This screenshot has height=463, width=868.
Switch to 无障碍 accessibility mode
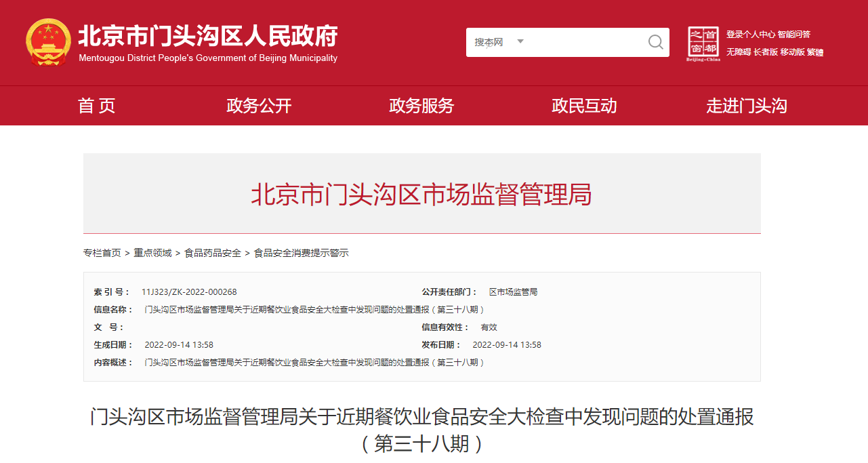click(739, 52)
